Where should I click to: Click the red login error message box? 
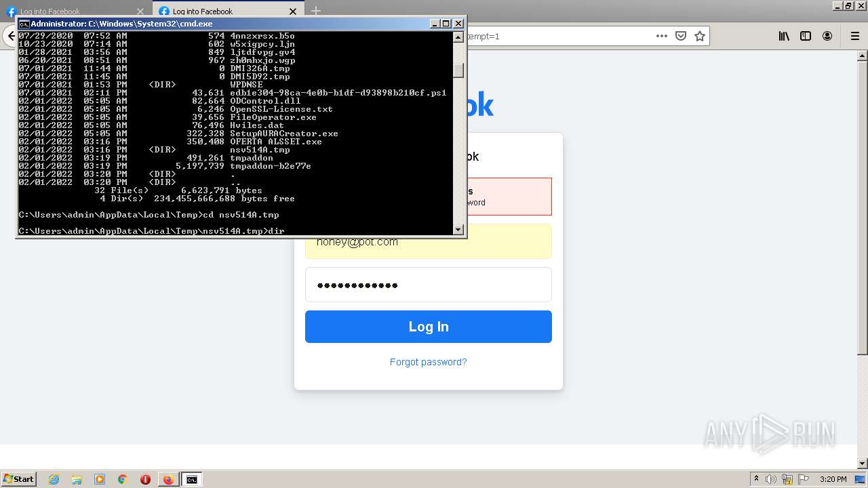click(x=429, y=197)
